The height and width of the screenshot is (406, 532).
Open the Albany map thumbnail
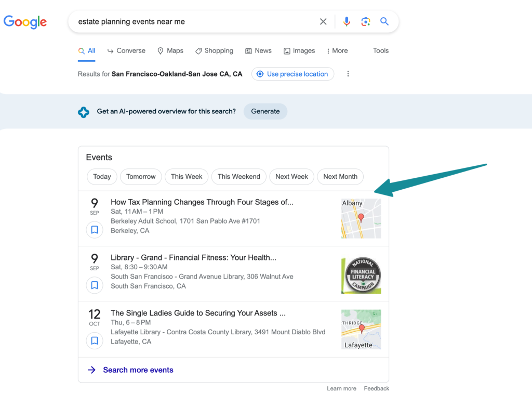pyautogui.click(x=361, y=219)
